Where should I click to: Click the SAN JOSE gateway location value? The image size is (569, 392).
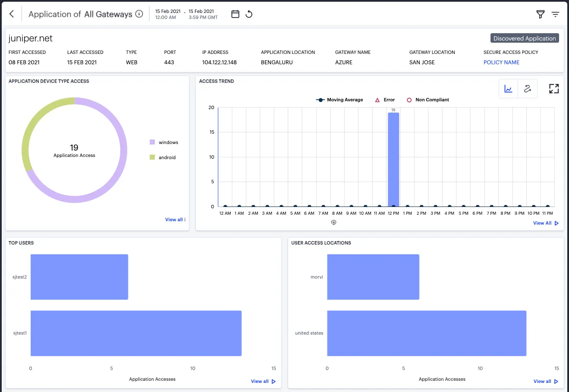point(422,62)
